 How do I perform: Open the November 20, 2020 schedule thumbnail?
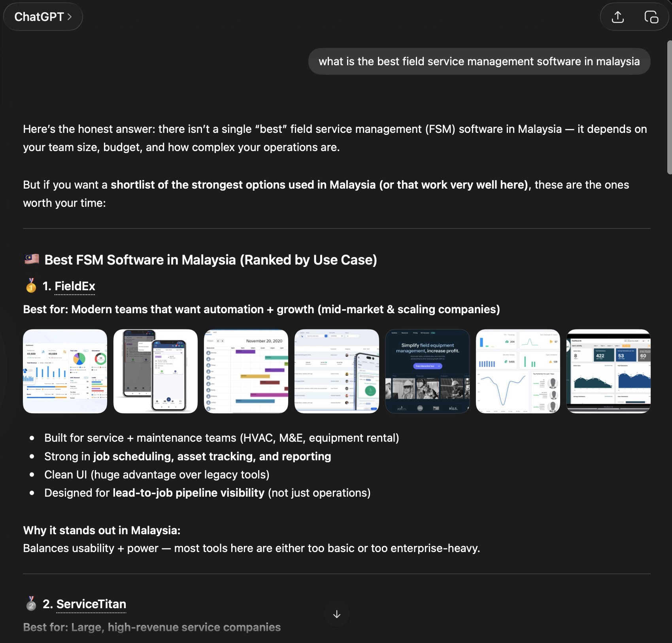point(246,371)
